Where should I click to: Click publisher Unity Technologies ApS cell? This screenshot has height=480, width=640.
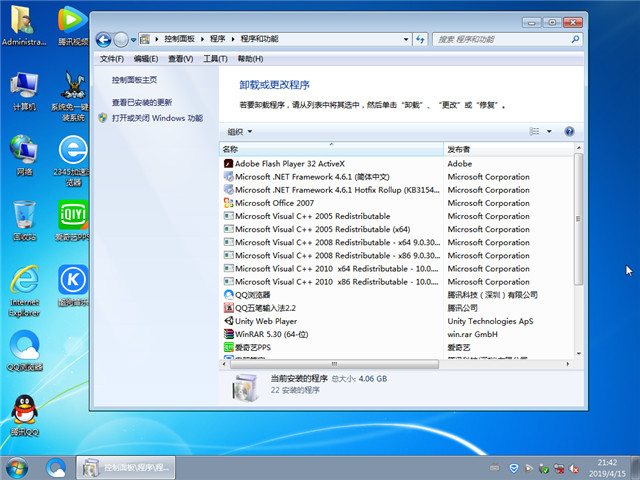(x=490, y=321)
